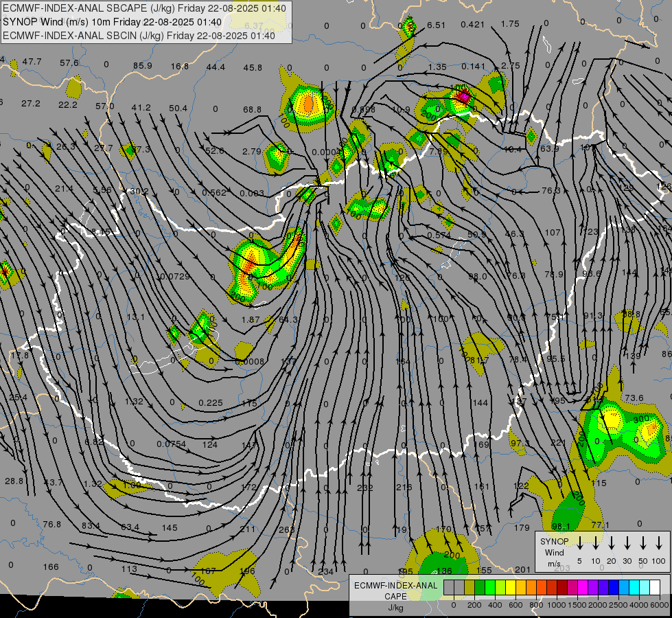Image resolution: width=672 pixels, height=618 pixels.
Task: Click the '97.3' value
Action: pyautogui.click(x=520, y=443)
